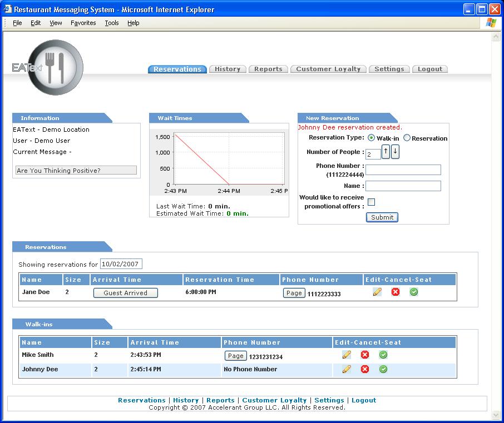Decrease number of people with down arrow
The image size is (504, 423).
point(395,152)
